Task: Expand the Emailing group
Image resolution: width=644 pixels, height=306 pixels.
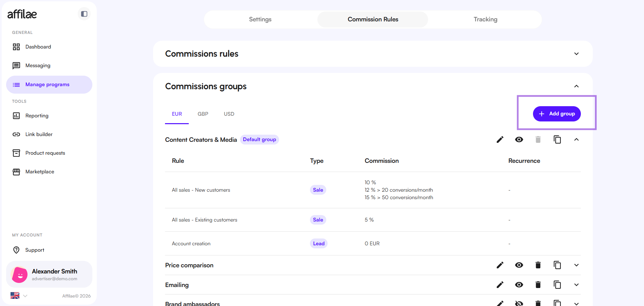Action: 576,285
